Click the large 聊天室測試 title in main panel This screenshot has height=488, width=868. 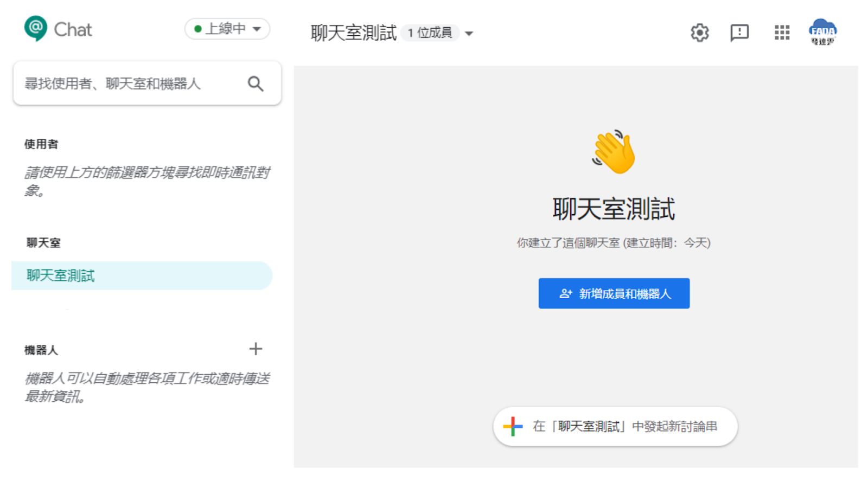pyautogui.click(x=614, y=209)
